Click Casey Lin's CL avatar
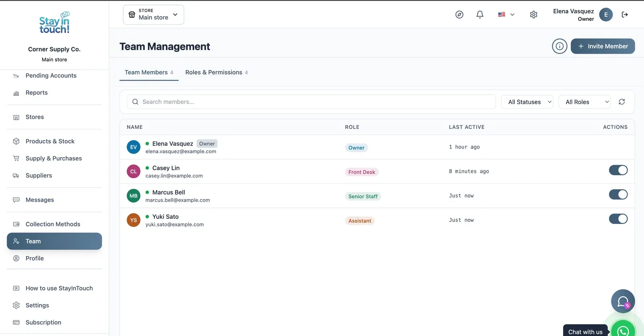Viewport: 644px width, 336px height. (134, 172)
